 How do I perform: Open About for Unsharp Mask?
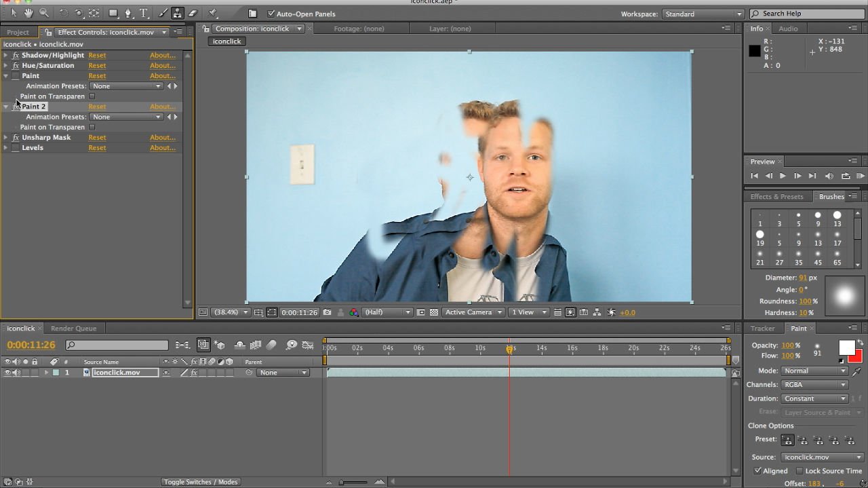point(163,138)
